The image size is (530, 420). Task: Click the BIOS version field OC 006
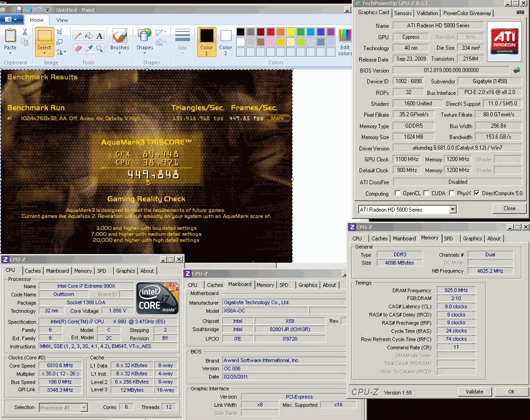(284, 368)
